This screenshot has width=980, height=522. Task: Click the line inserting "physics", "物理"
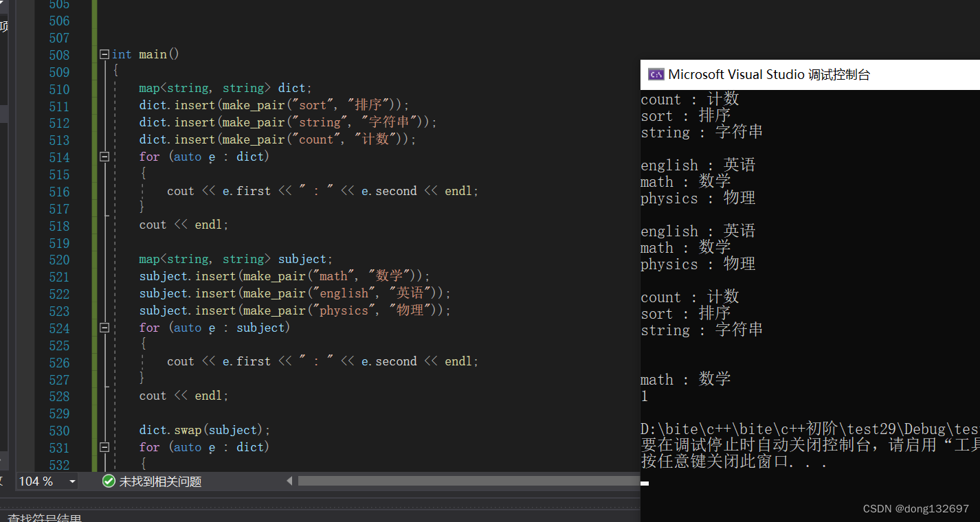pyautogui.click(x=295, y=310)
